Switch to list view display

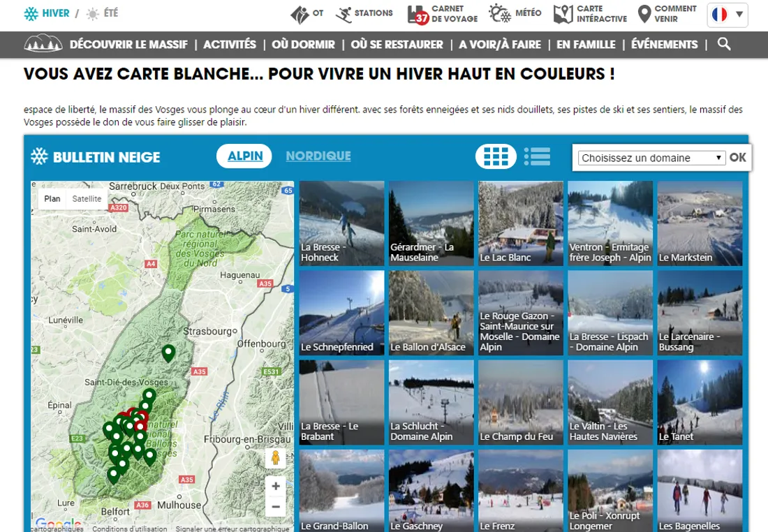click(537, 156)
